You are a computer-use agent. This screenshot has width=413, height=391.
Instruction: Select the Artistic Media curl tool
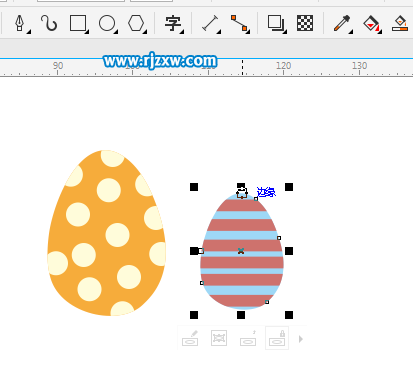49,23
